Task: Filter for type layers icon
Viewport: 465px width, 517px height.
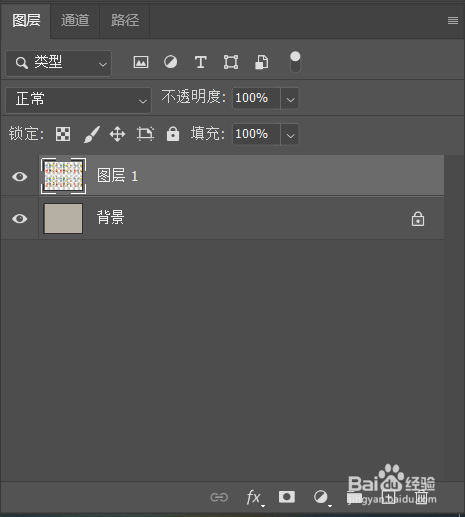Action: (x=200, y=62)
